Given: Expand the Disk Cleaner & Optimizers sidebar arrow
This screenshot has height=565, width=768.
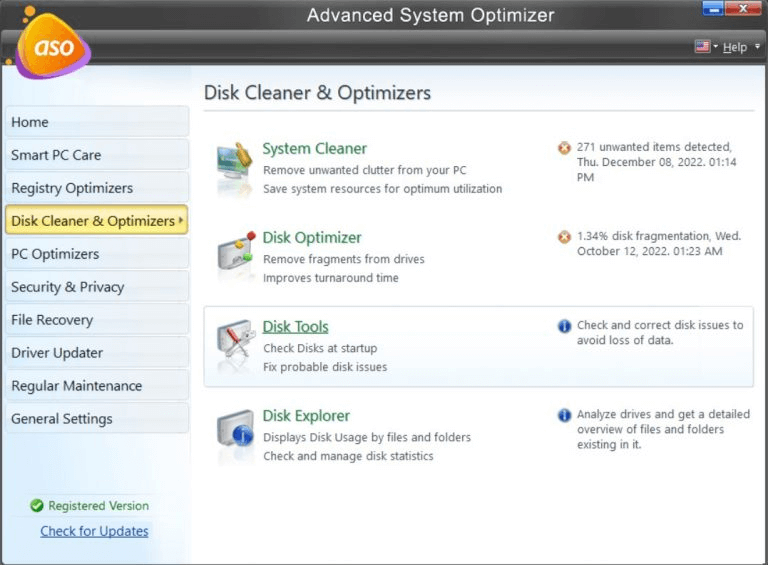Looking at the screenshot, I should 181,220.
